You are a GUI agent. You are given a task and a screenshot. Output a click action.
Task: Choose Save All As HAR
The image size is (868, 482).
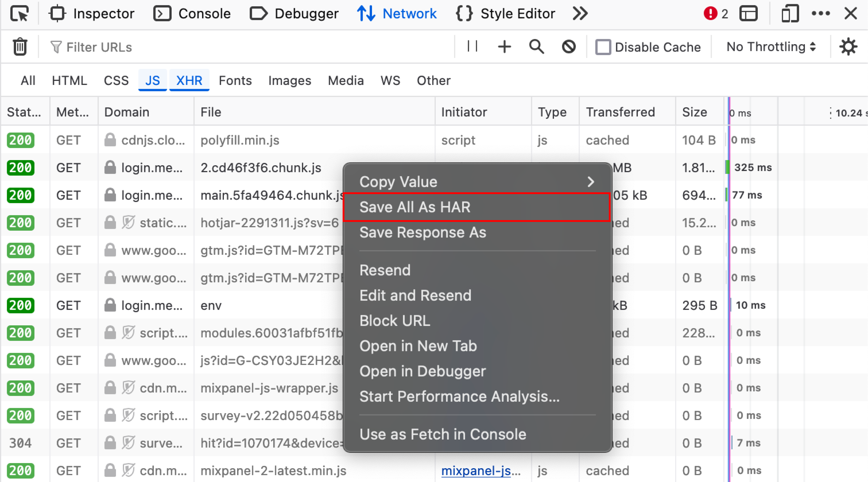(x=477, y=207)
